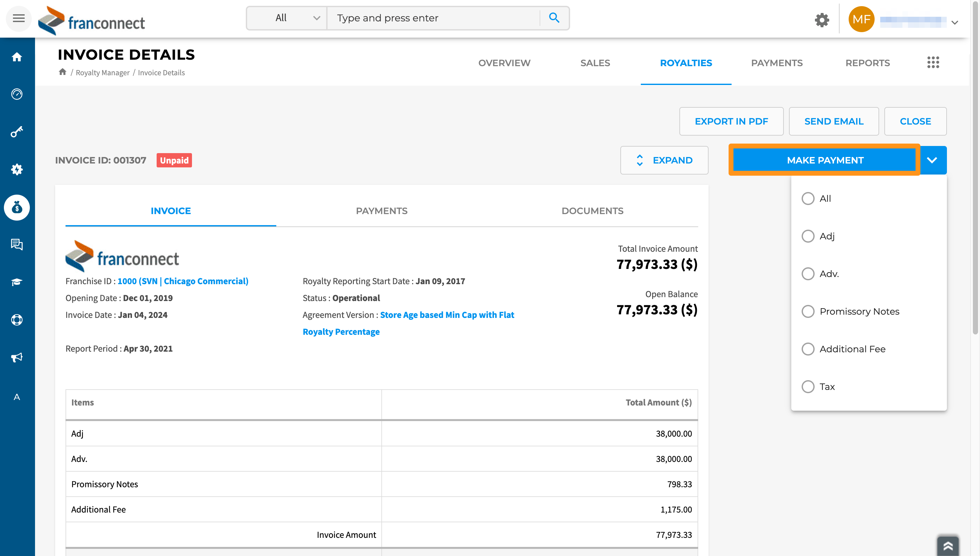This screenshot has width=980, height=556.
Task: Open the megaphone marketing sidebar icon
Action: pos(17,357)
